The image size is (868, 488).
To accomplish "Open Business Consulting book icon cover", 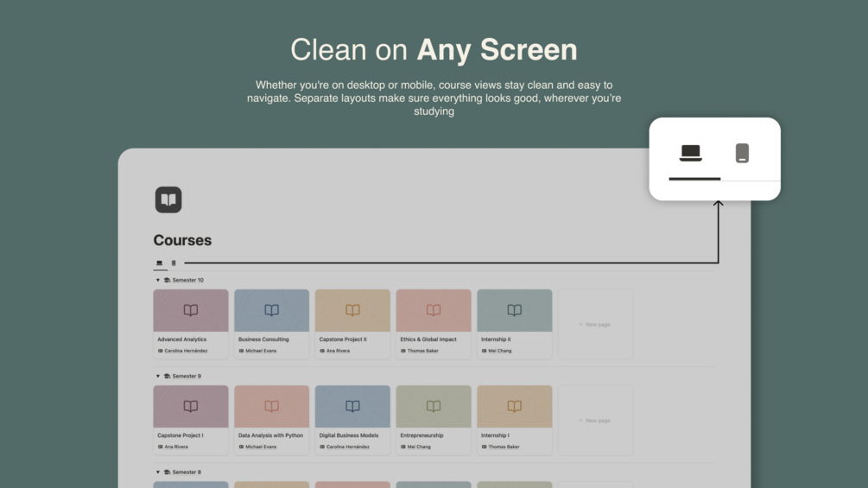I will 271,310.
